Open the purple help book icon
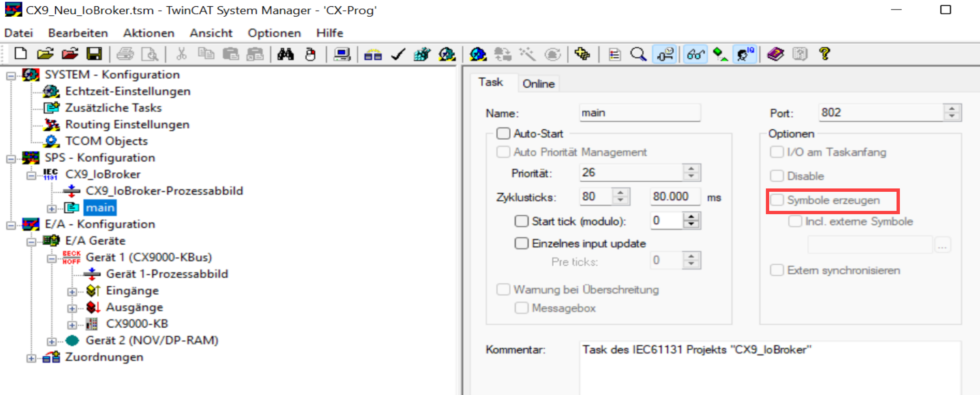This screenshot has width=980, height=395. pyautogui.click(x=776, y=54)
